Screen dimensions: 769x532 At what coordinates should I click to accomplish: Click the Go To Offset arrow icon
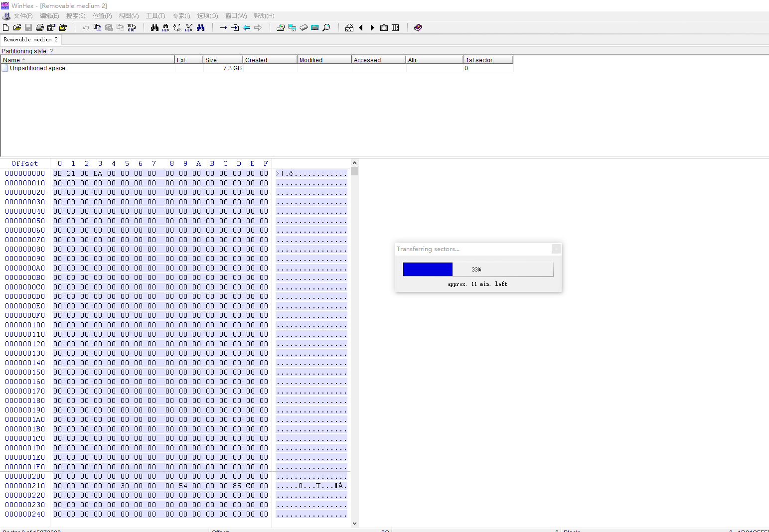(223, 28)
